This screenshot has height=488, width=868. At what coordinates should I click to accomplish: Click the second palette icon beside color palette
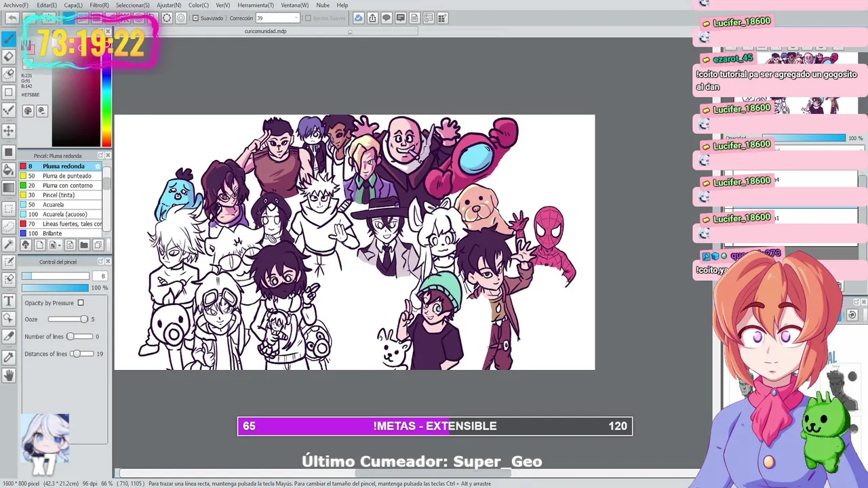pyautogui.click(x=41, y=110)
